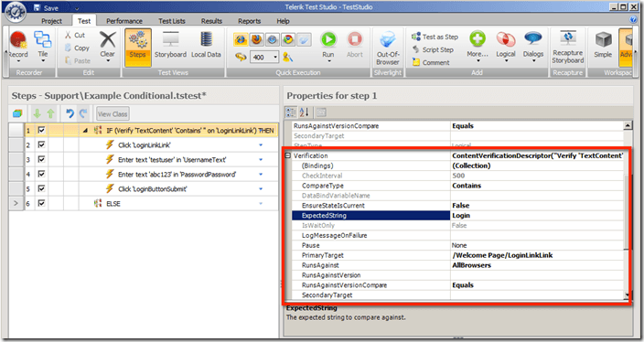The image size is (644, 342).
Task: Select Internet Explorer for quick execution
Action: (x=241, y=39)
